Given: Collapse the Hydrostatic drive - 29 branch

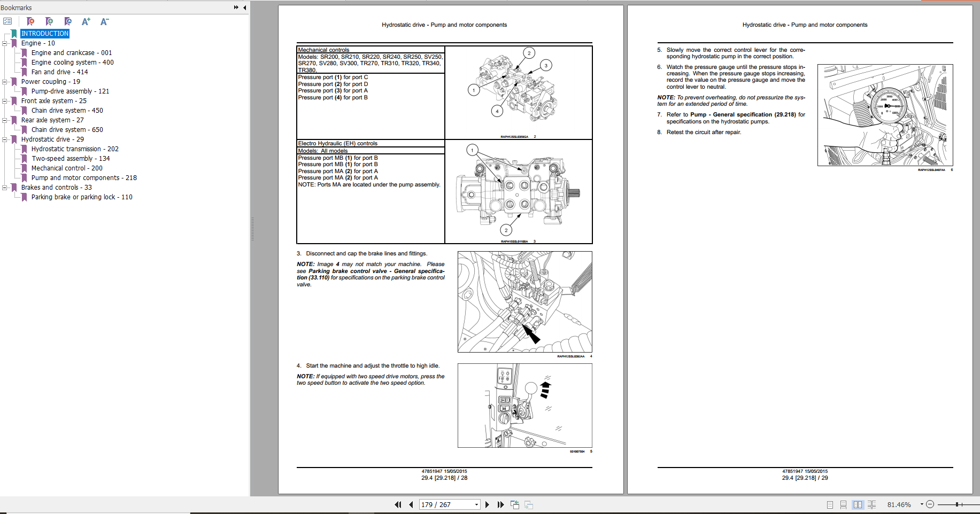Looking at the screenshot, I should click(x=5, y=139).
